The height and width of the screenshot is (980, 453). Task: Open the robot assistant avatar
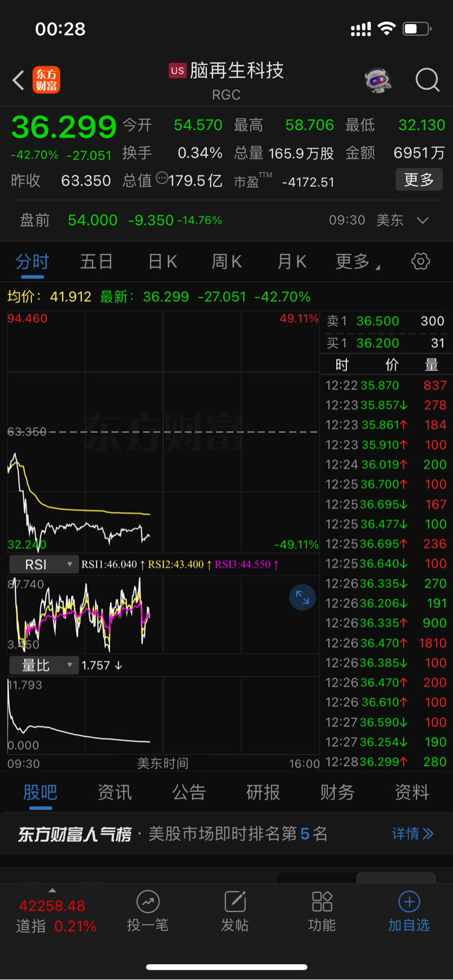[x=378, y=80]
